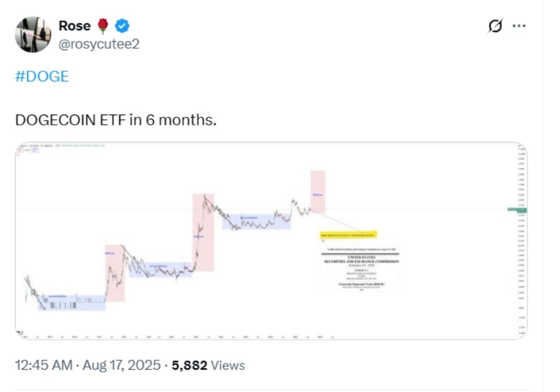
Task: Open the 12:45 AM · Aug 17, 2025 timestamp
Action: click(x=88, y=366)
